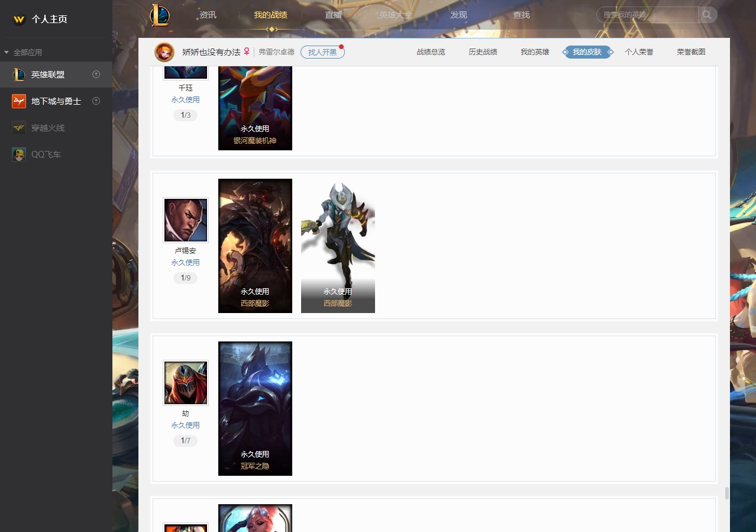Open the 银河魔装机神 skin thumbnail

click(255, 108)
